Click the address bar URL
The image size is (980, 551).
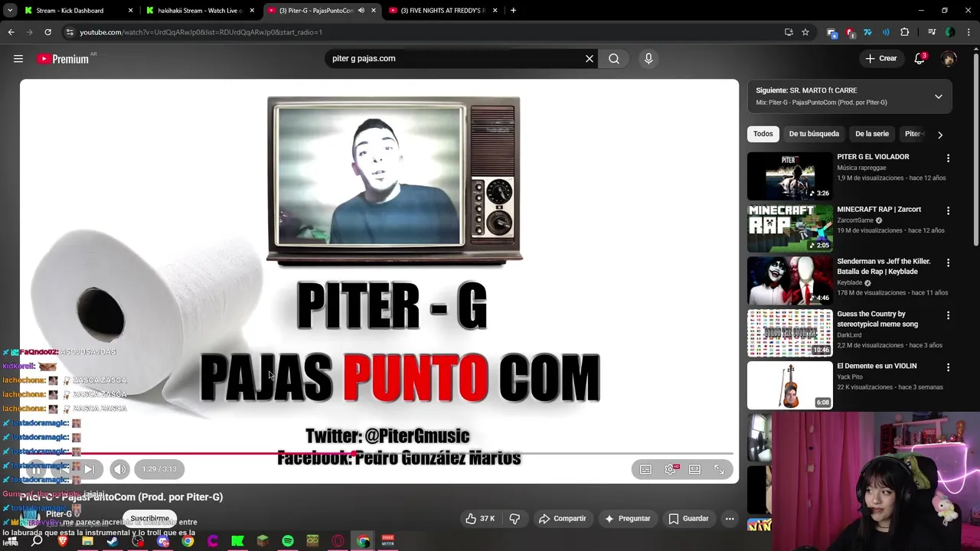[x=201, y=32]
